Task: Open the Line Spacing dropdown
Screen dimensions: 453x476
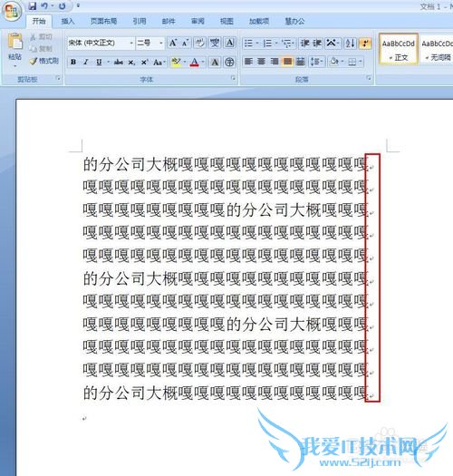Action: tap(316, 62)
